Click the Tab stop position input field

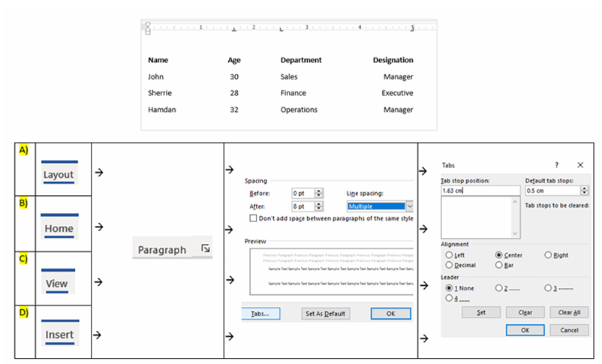pos(480,191)
